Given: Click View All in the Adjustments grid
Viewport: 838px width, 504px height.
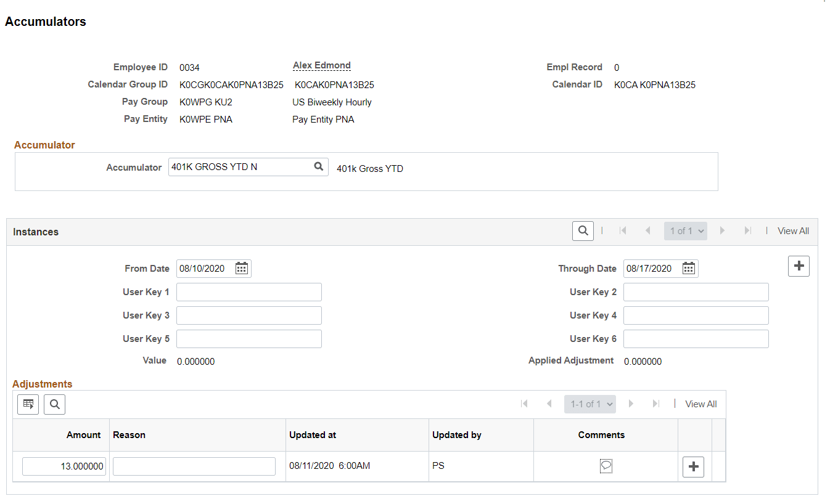Looking at the screenshot, I should (x=700, y=404).
